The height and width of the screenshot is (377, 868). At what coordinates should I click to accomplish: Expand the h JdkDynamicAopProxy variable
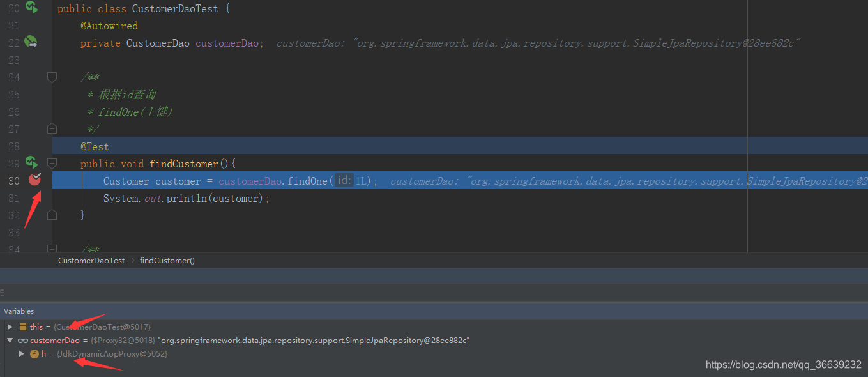point(20,353)
